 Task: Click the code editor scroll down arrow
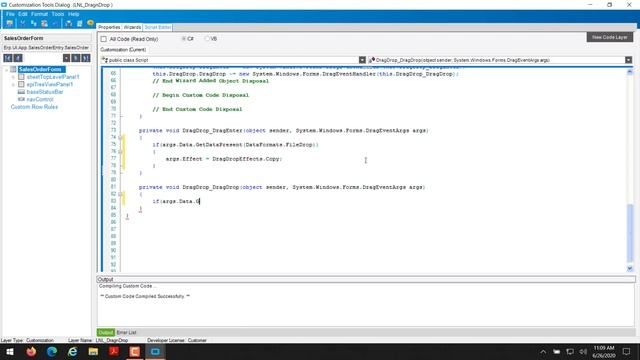pos(630,268)
